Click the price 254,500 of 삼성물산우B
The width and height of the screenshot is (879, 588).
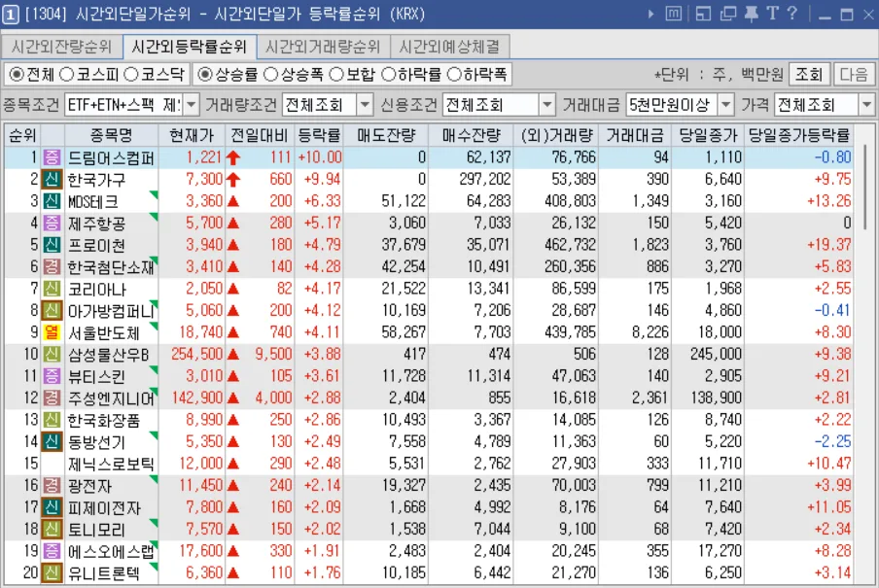[196, 354]
